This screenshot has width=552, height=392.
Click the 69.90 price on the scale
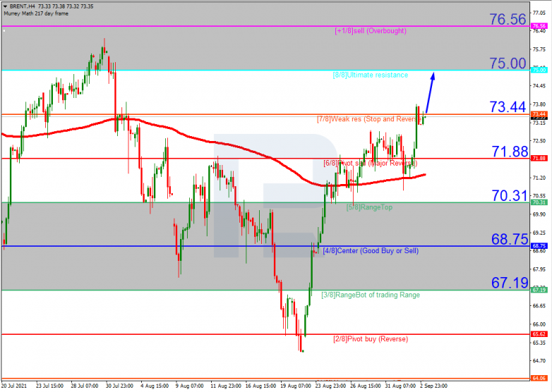point(539,214)
